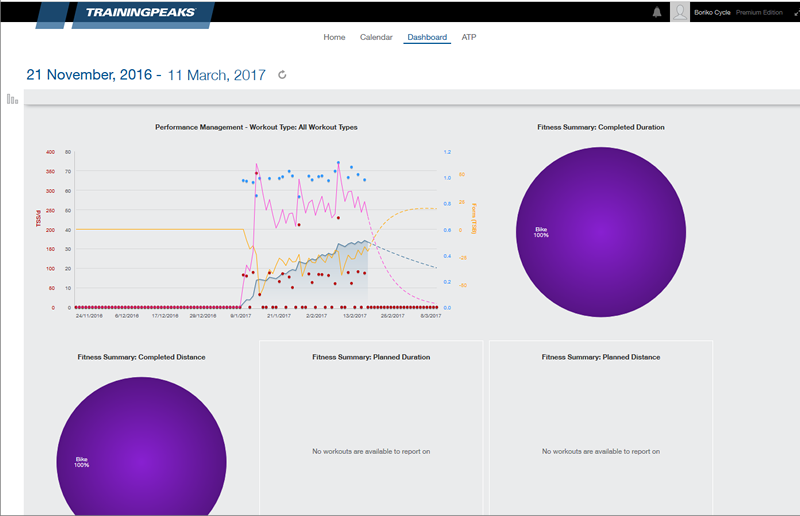Click the start date 21 November, 2016
The image size is (800, 516).
pos(89,75)
